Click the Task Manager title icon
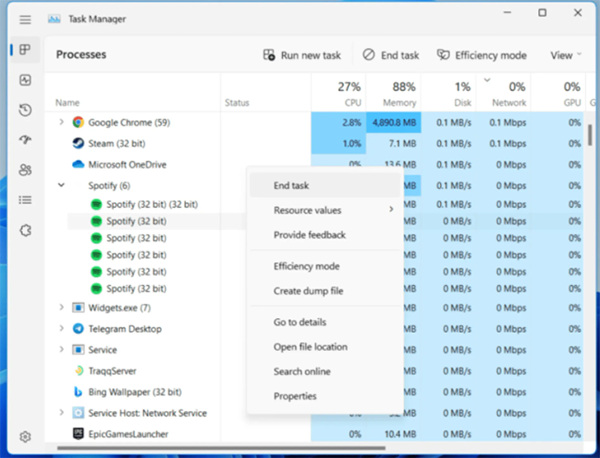 pyautogui.click(x=54, y=19)
